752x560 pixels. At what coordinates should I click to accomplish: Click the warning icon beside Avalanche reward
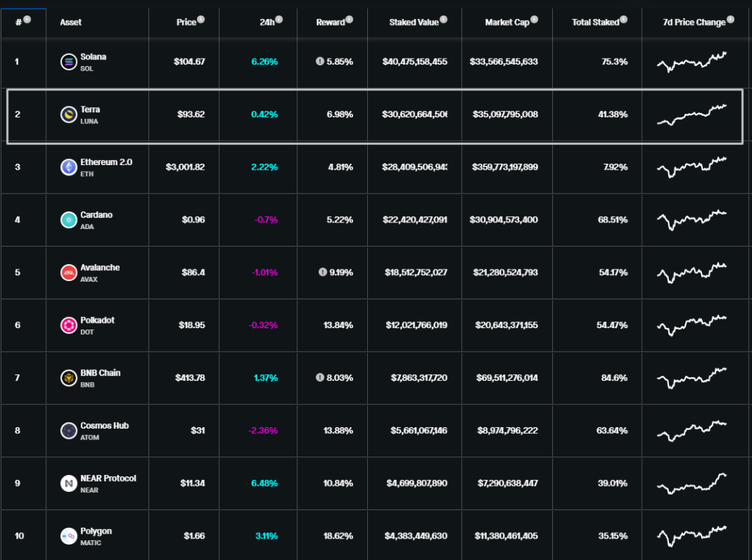pyautogui.click(x=322, y=272)
